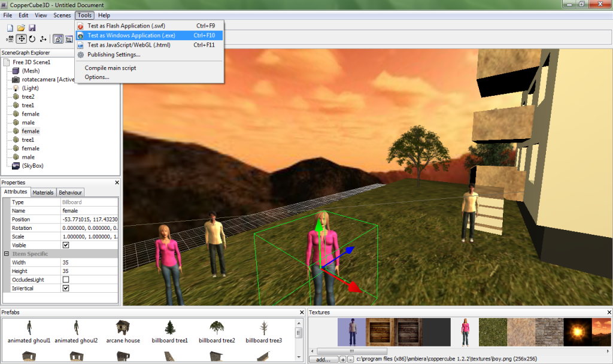Toggle the IsVertical checkbox

pyautogui.click(x=66, y=288)
